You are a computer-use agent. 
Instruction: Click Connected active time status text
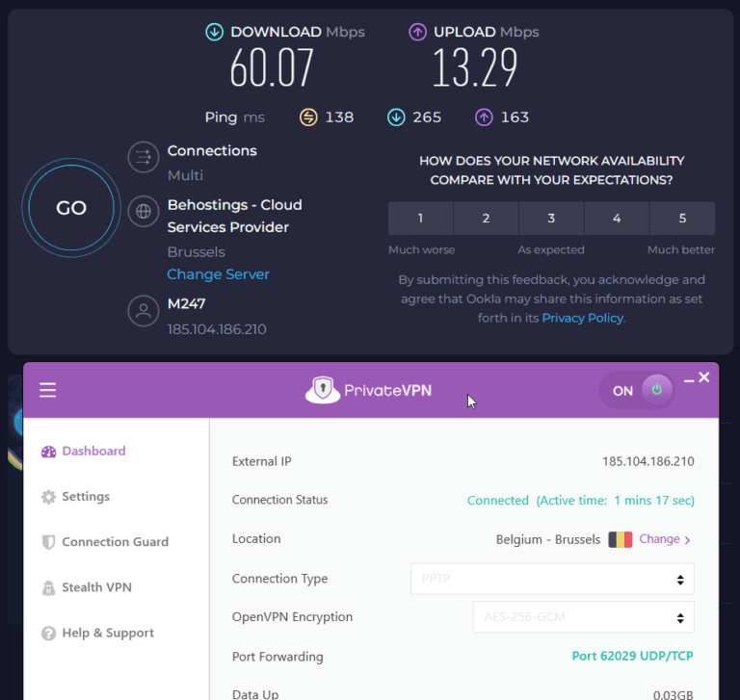pos(580,501)
